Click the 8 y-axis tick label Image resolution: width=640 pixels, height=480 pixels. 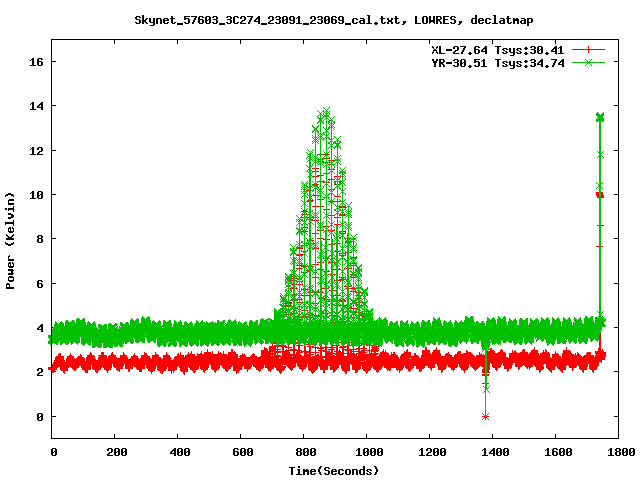40,239
